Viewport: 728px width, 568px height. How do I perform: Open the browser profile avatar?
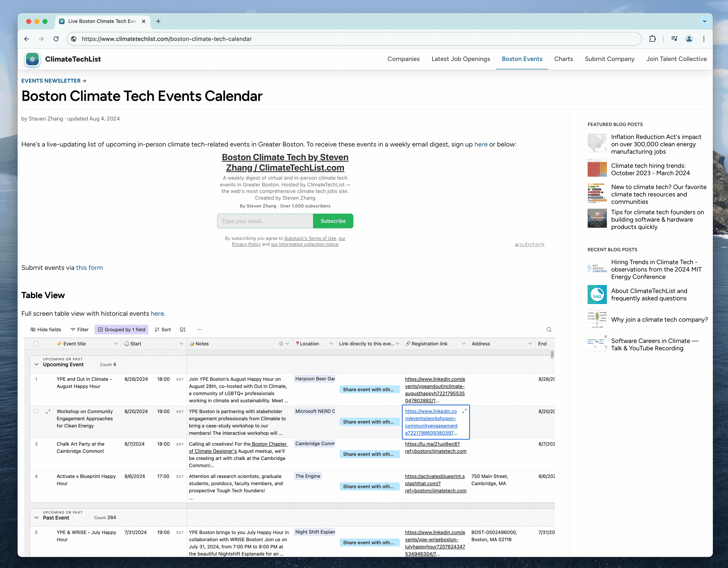689,39
